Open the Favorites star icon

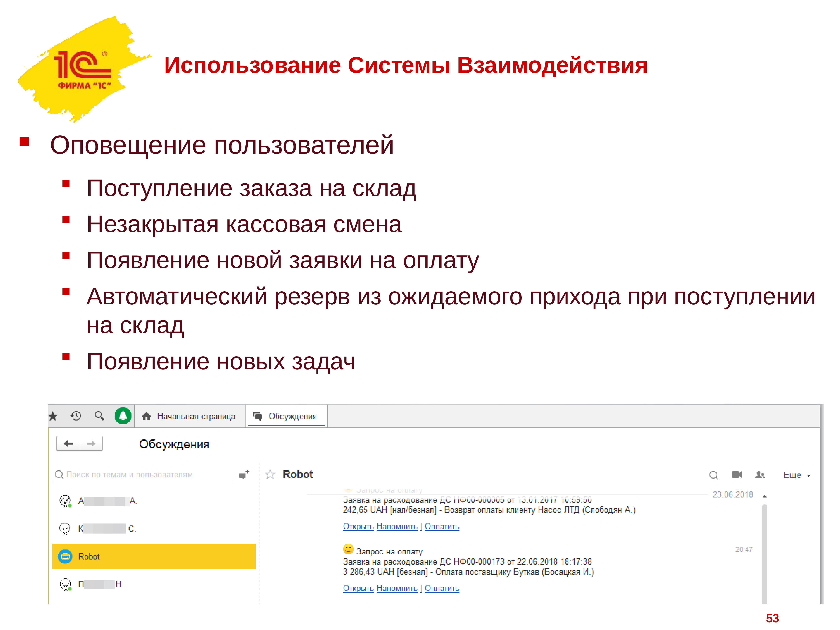click(53, 416)
